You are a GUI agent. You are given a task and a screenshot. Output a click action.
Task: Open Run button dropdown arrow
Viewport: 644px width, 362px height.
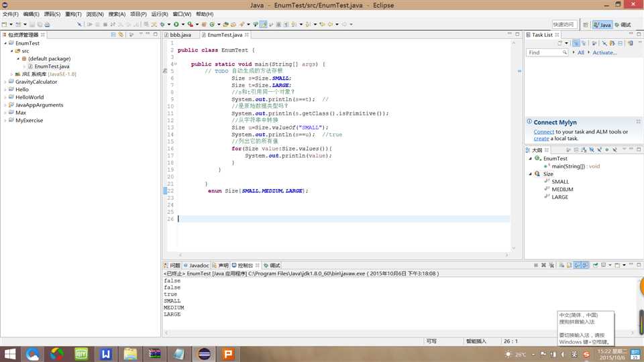[x=182, y=25]
